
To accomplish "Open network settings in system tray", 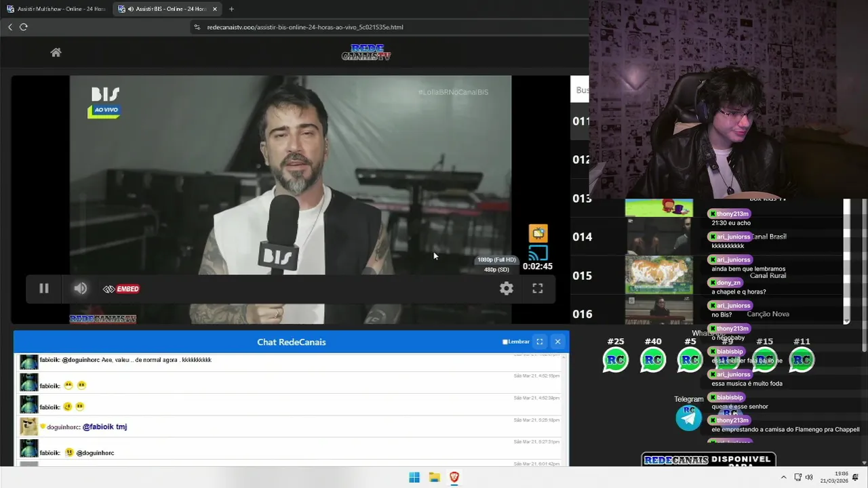I will coord(798,477).
